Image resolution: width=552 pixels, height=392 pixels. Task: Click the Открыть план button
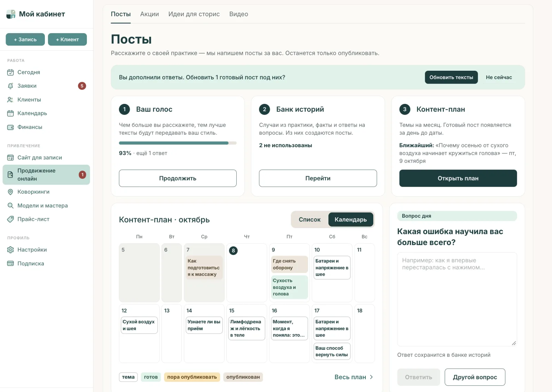pyautogui.click(x=458, y=178)
